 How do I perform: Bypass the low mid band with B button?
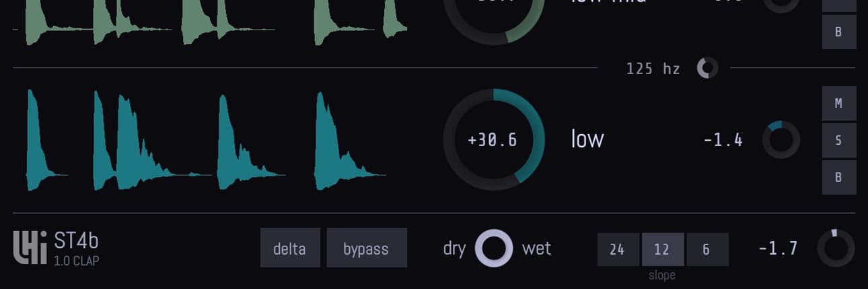click(839, 32)
